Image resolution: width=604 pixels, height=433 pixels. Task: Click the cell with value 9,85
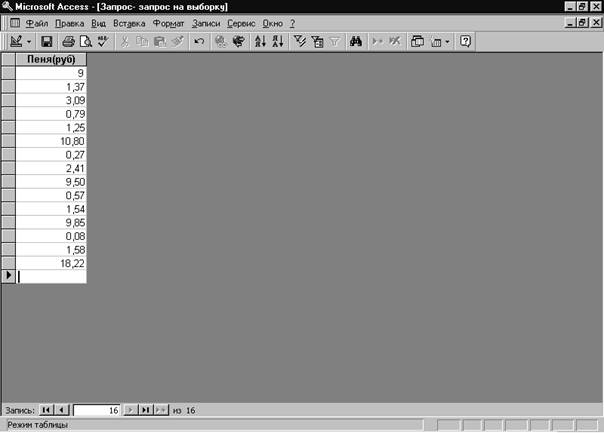tap(51, 223)
